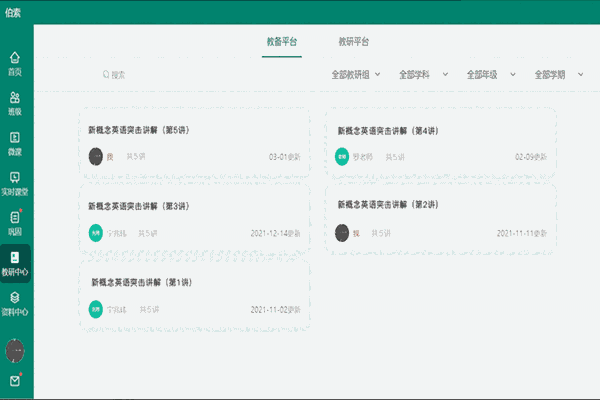Screen dimensions: 600x400
Task: Click dark avatar on 第2讲 card
Action: 342,233
